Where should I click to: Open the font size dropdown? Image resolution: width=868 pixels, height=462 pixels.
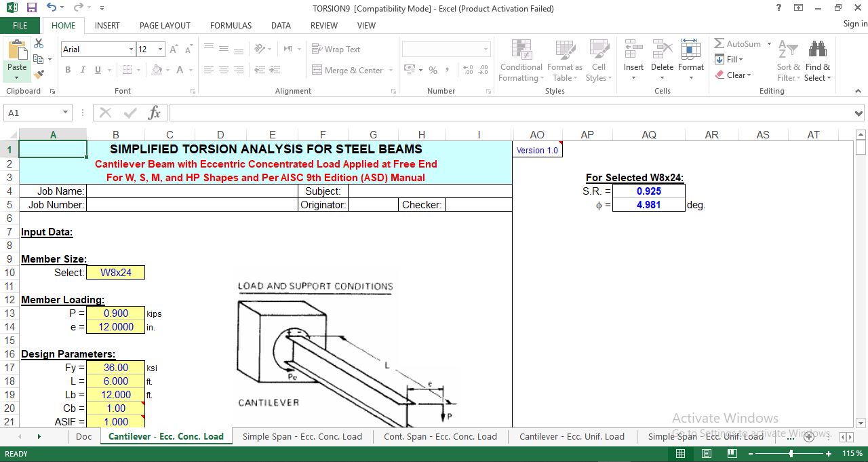point(161,49)
